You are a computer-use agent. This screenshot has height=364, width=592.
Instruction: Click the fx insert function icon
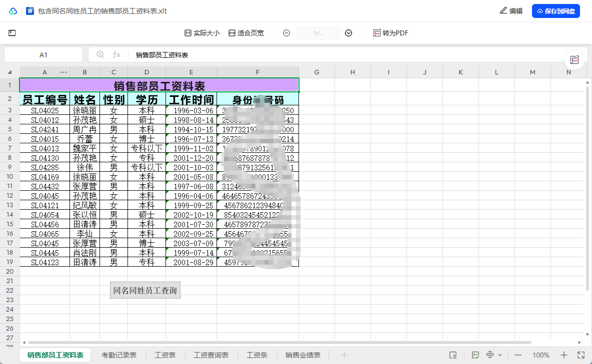pos(117,54)
